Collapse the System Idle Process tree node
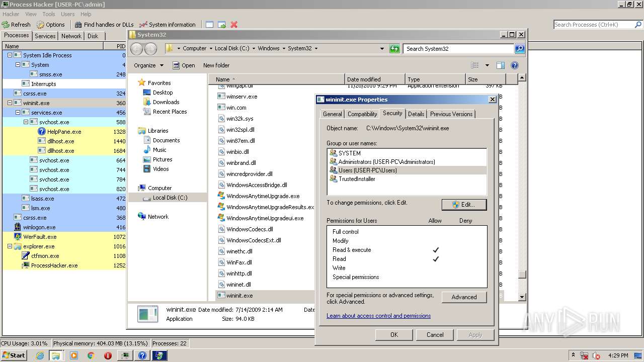This screenshot has height=362, width=644. (x=10, y=55)
